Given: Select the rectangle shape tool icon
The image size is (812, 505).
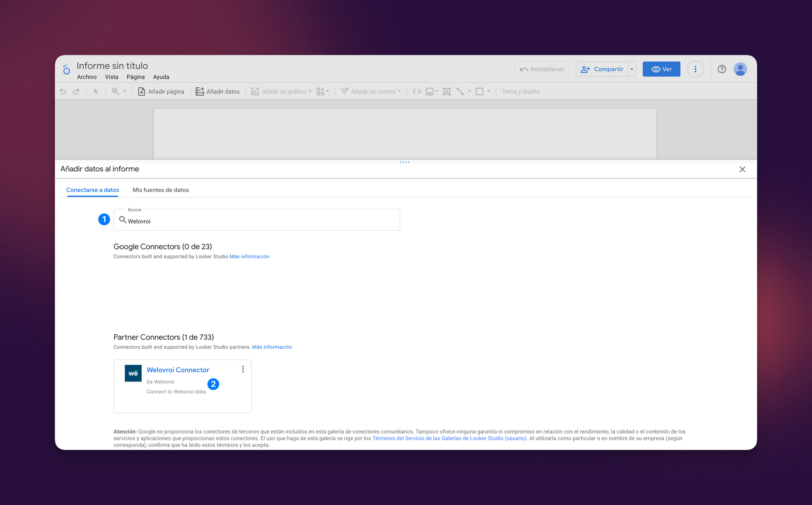Looking at the screenshot, I should point(479,92).
